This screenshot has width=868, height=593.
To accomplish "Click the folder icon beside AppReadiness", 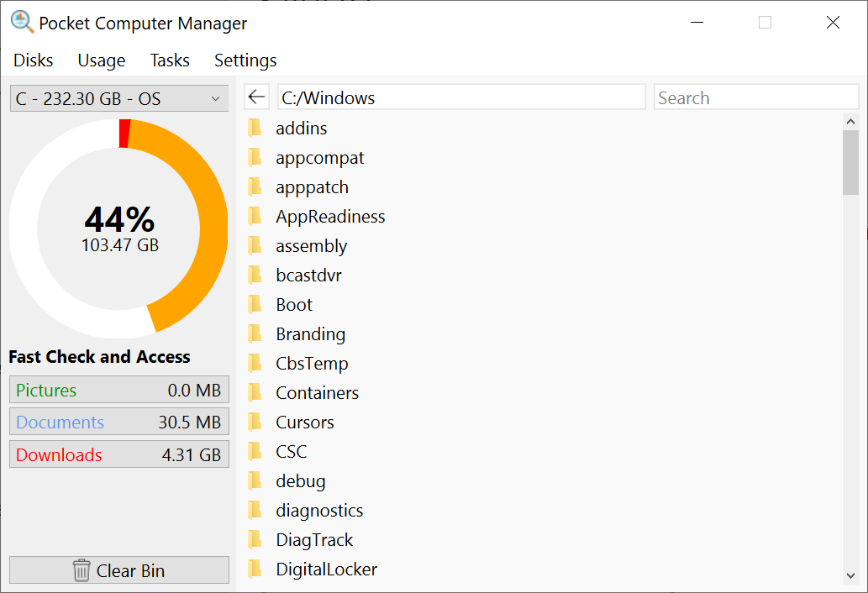I will coord(255,216).
